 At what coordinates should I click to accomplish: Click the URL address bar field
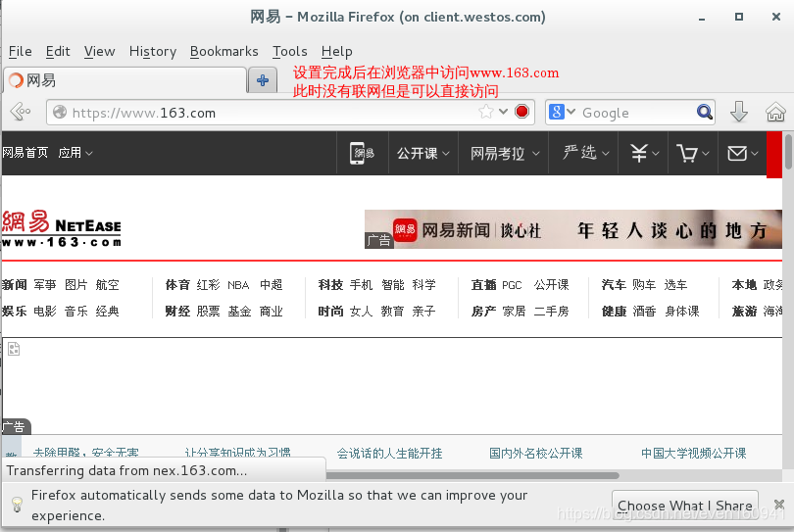(x=291, y=112)
